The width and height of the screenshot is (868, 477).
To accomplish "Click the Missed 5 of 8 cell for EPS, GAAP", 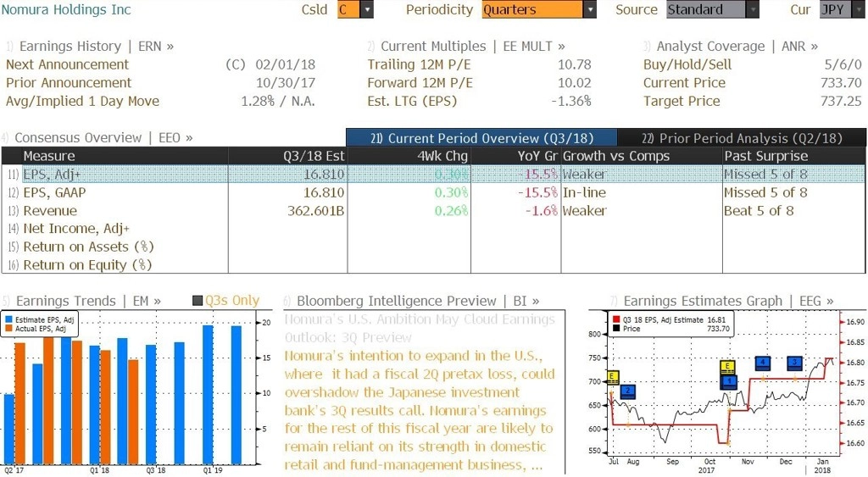I will tap(765, 192).
